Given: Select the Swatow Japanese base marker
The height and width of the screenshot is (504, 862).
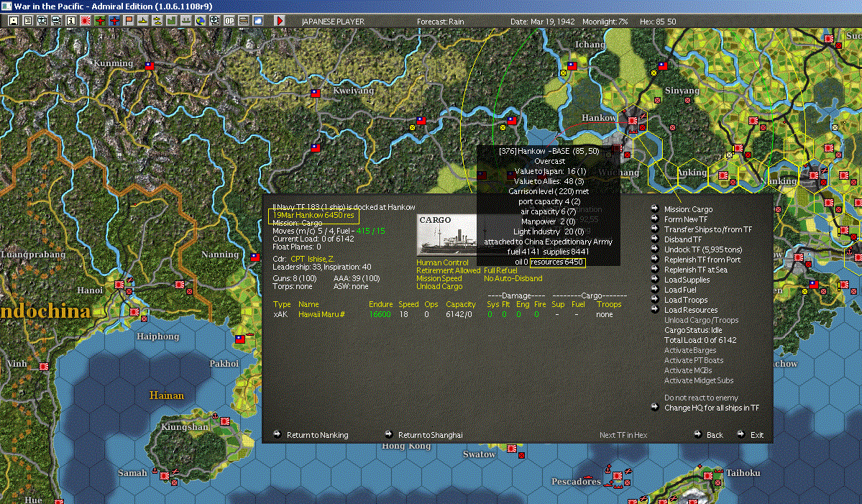Looking at the screenshot, I should (x=511, y=449).
